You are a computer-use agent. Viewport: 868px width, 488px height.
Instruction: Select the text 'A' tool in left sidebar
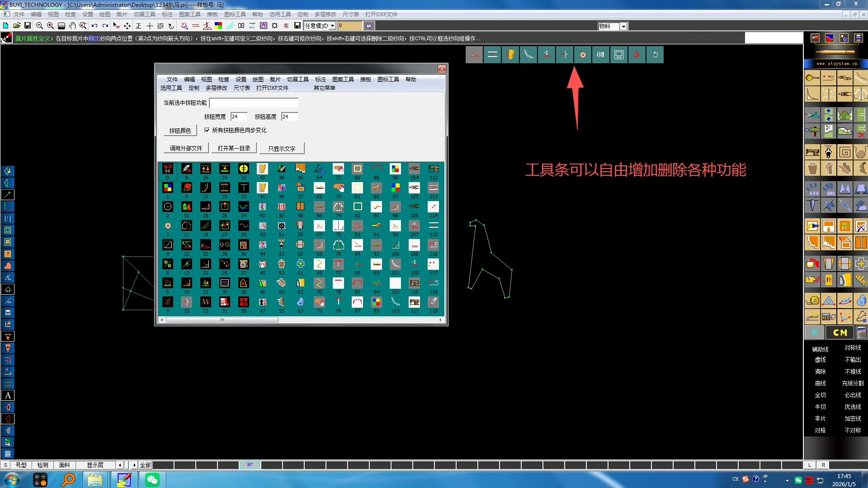point(8,395)
